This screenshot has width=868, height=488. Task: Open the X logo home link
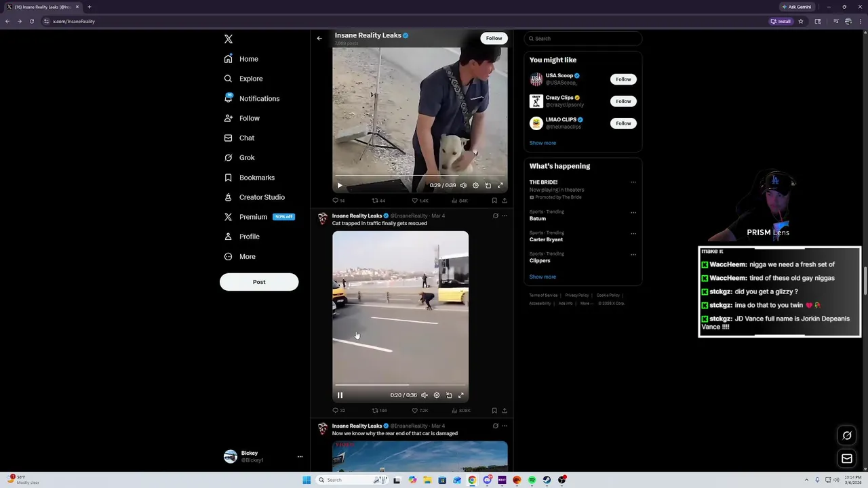click(x=229, y=39)
